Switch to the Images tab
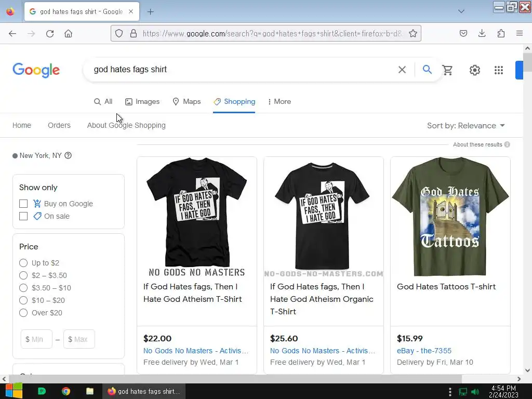Image resolution: width=532 pixels, height=399 pixels. pyautogui.click(x=142, y=101)
